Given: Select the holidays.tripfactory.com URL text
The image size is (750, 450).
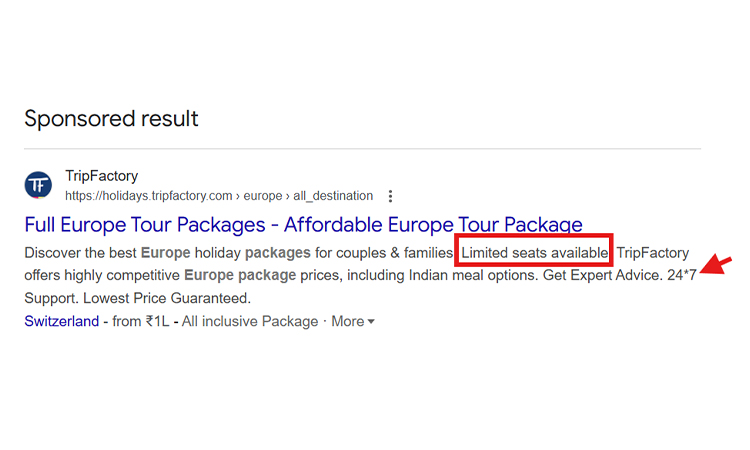Looking at the screenshot, I should click(x=149, y=196).
